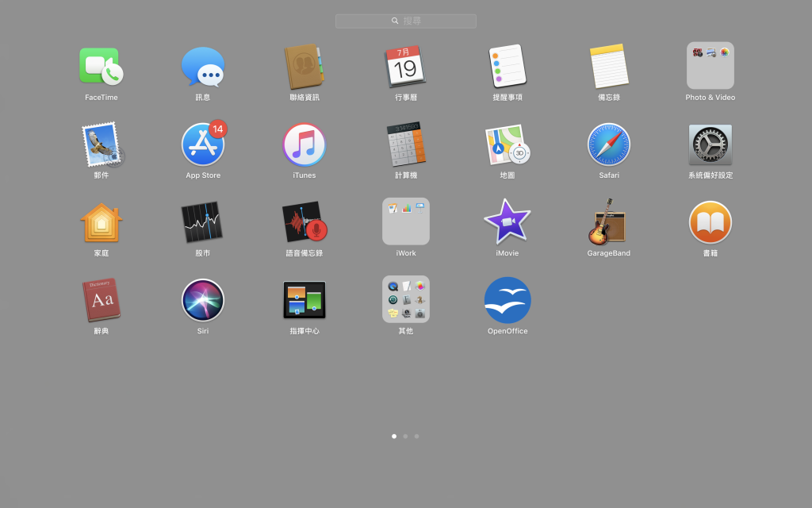Launch 語音備忘錄 Voice Memos
Viewport: 812px width, 508px height.
(x=304, y=222)
